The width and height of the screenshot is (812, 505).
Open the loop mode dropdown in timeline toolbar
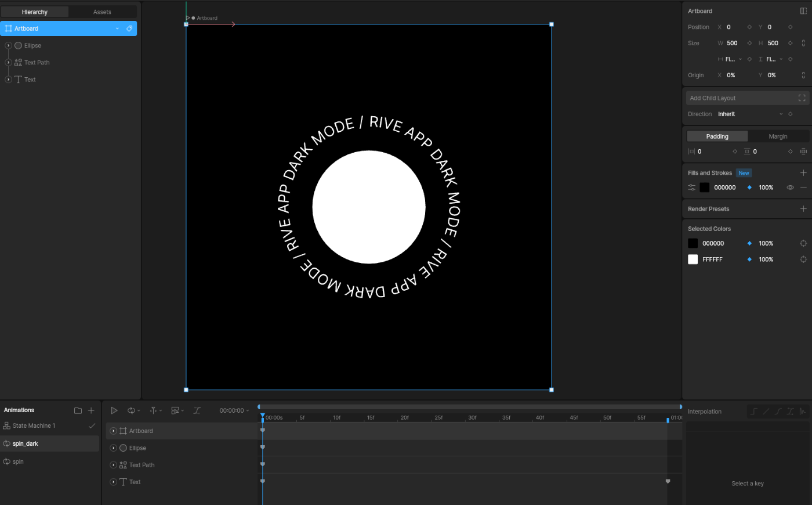133,410
